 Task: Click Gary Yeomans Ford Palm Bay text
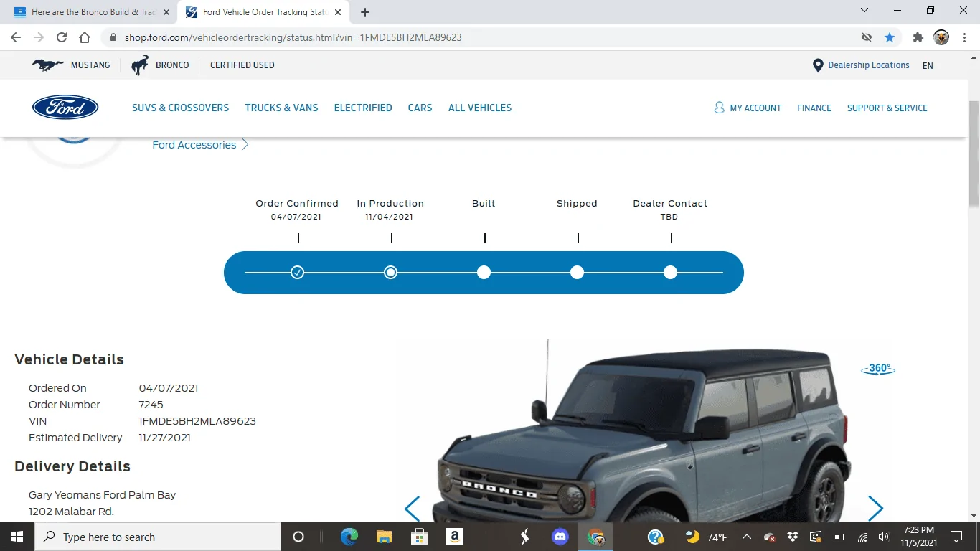coord(102,495)
